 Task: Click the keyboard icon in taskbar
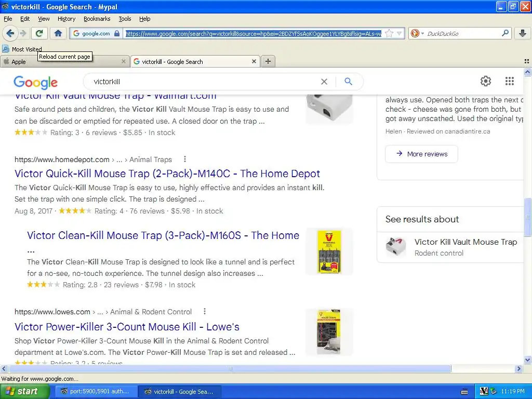[464, 392]
